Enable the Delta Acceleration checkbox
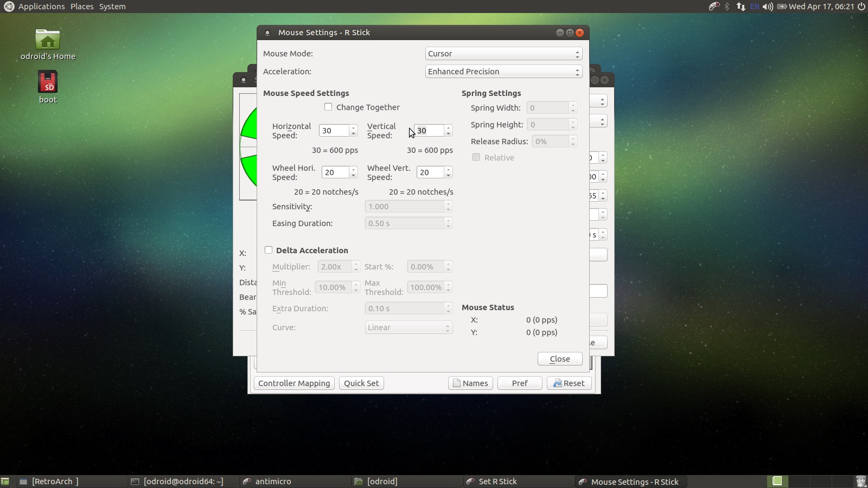Image resolution: width=868 pixels, height=488 pixels. pos(269,250)
